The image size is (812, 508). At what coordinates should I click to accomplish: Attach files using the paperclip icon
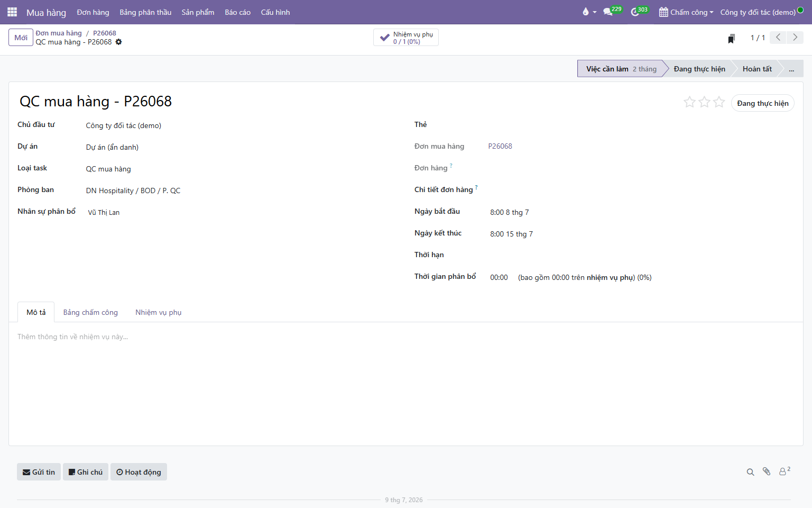[767, 471]
